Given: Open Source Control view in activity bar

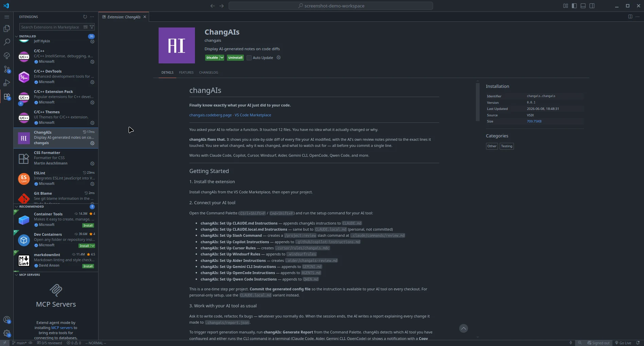Looking at the screenshot, I should click(x=6, y=69).
